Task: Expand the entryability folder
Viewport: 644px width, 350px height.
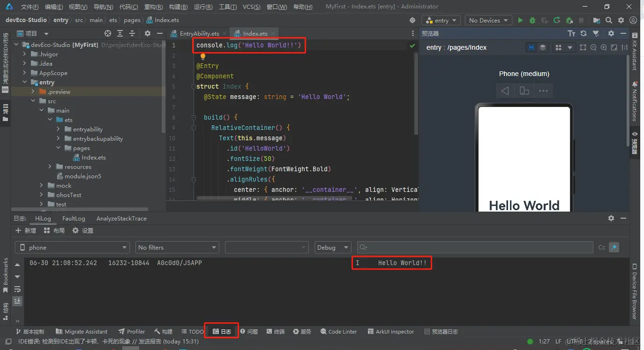Action: 59,129
